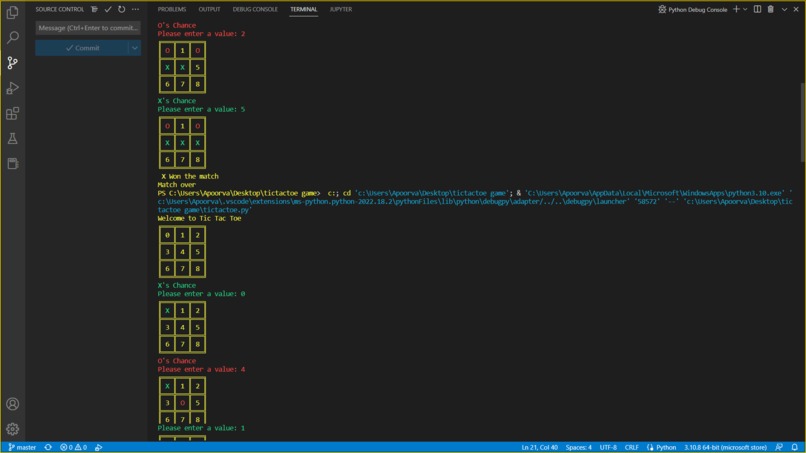Click Ln 21, Col 40 in status bar
The width and height of the screenshot is (806, 453).
[x=539, y=447]
